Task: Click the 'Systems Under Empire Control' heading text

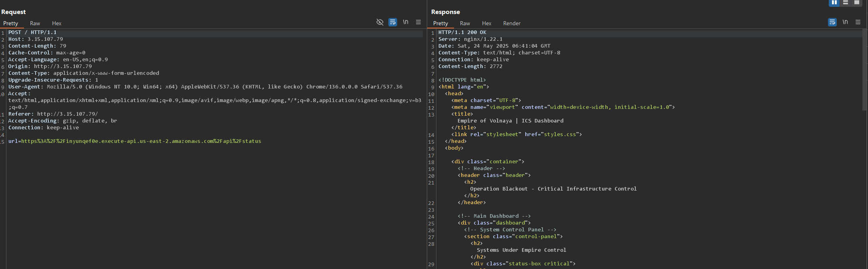Action: [x=521, y=250]
